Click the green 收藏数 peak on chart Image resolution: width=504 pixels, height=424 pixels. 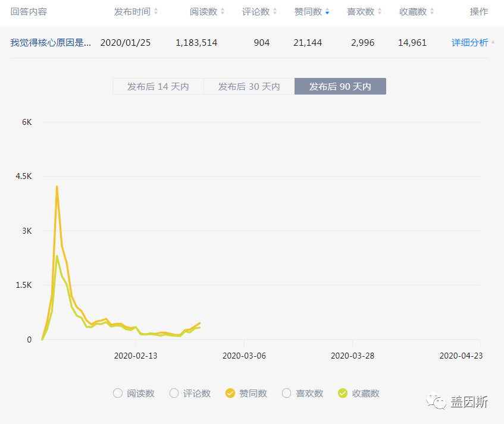tap(57, 256)
